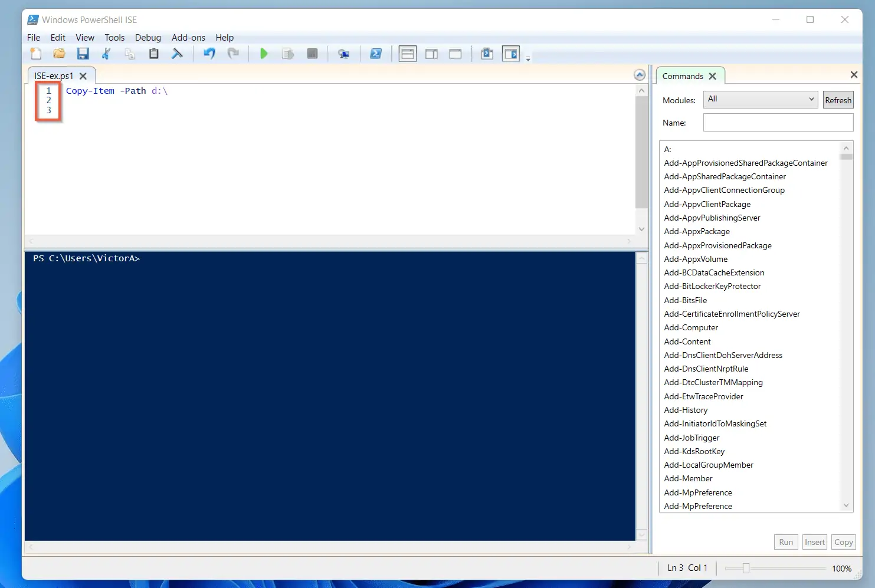Click Copy-Item text in script editor
Screen dimensions: 875x588
click(x=90, y=91)
